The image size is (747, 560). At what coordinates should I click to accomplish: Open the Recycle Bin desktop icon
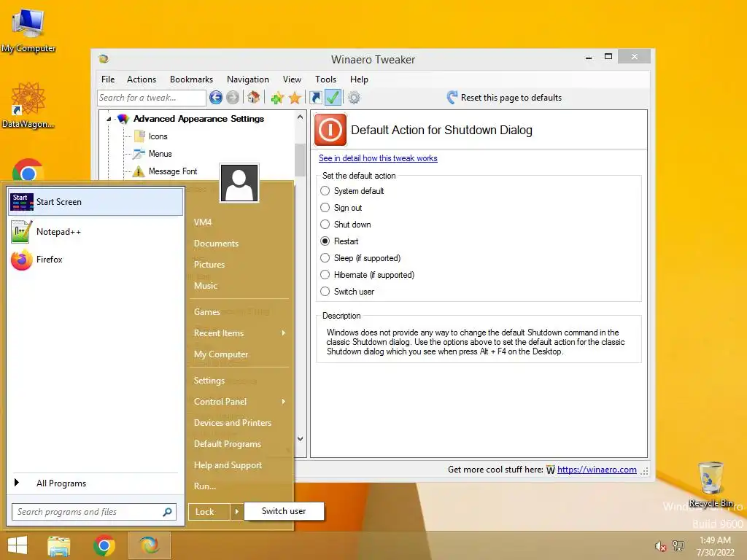pyautogui.click(x=711, y=484)
